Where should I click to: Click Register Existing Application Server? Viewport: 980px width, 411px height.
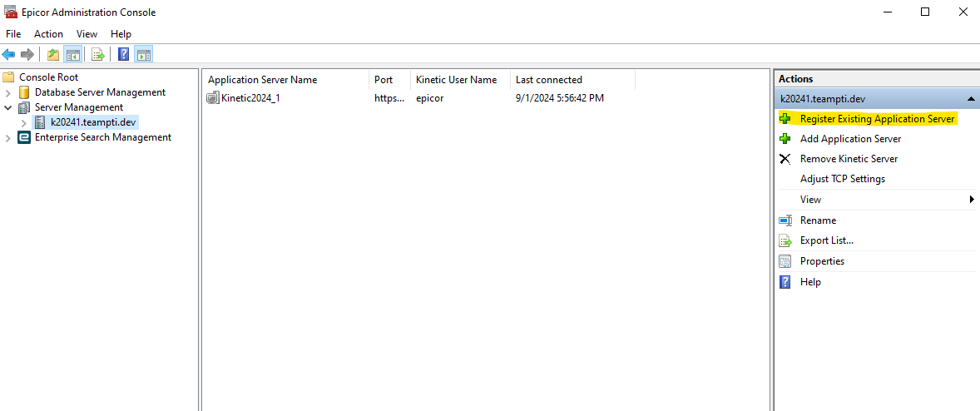877,119
